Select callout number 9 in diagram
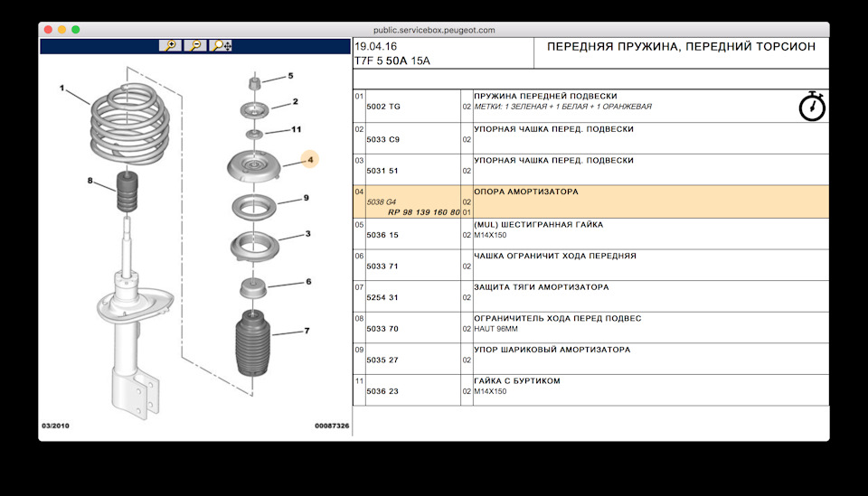The height and width of the screenshot is (496, 868). (x=307, y=198)
